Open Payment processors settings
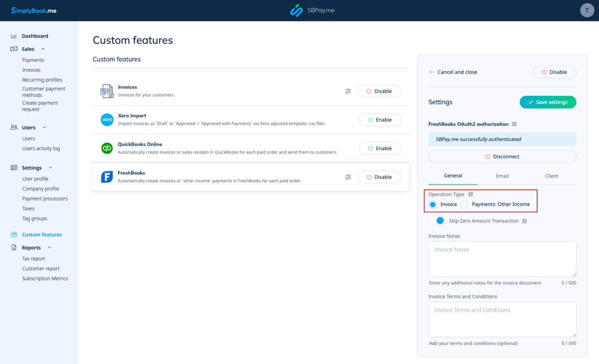The height and width of the screenshot is (364, 599). coord(45,199)
